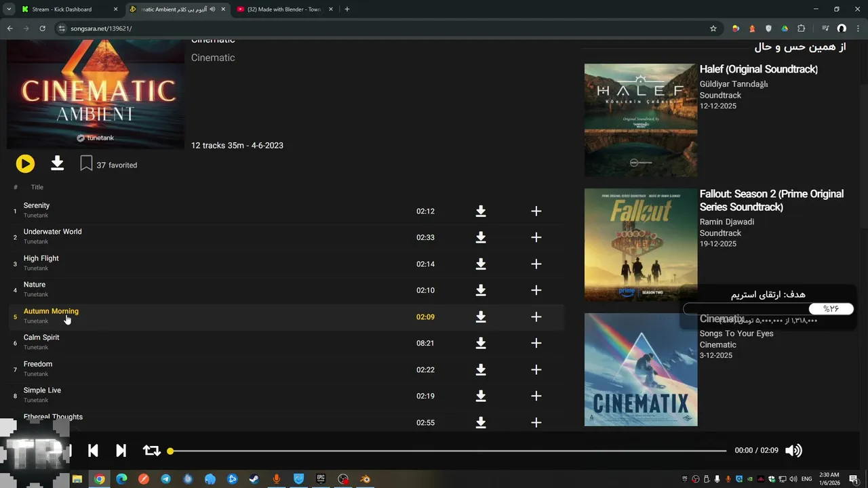
Task: Add Calm Spirit to playlist
Action: (x=536, y=344)
